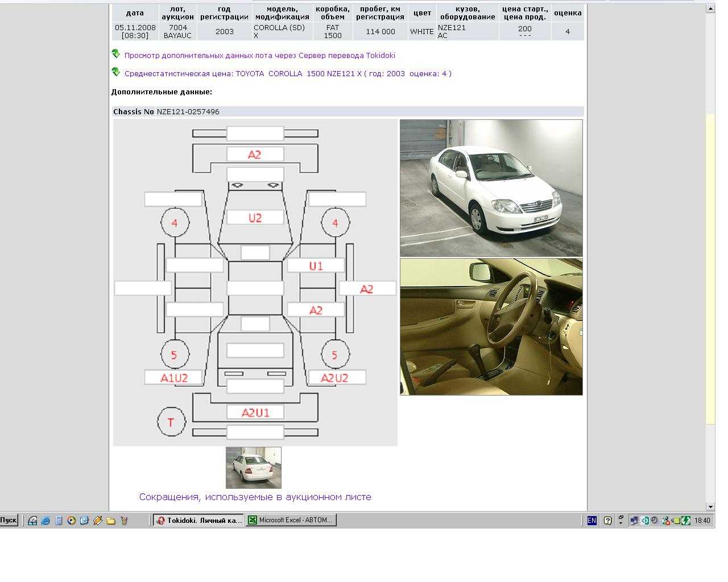The image size is (728, 582).
Task: Click green arrow icon beside Tokidoki translation link
Action: [116, 54]
